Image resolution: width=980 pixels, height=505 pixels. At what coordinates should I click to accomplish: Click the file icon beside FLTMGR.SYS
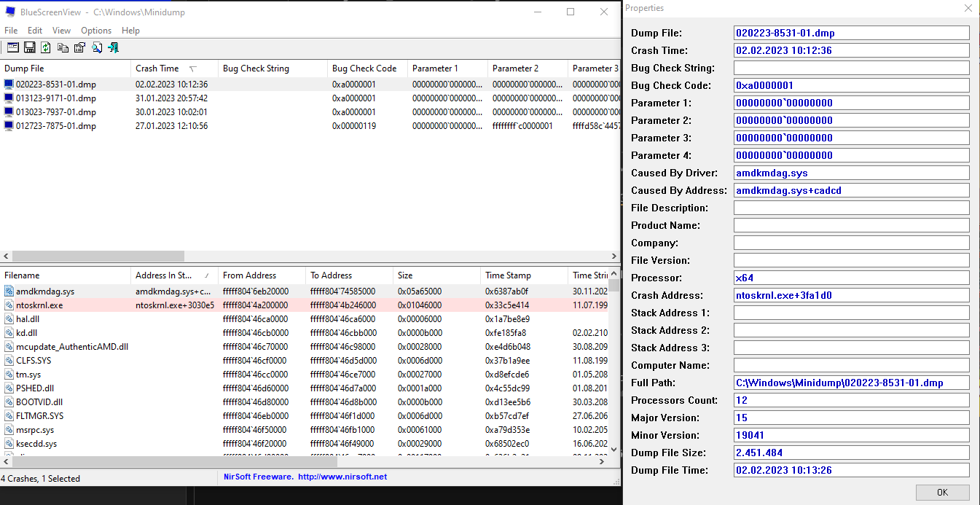click(x=9, y=416)
